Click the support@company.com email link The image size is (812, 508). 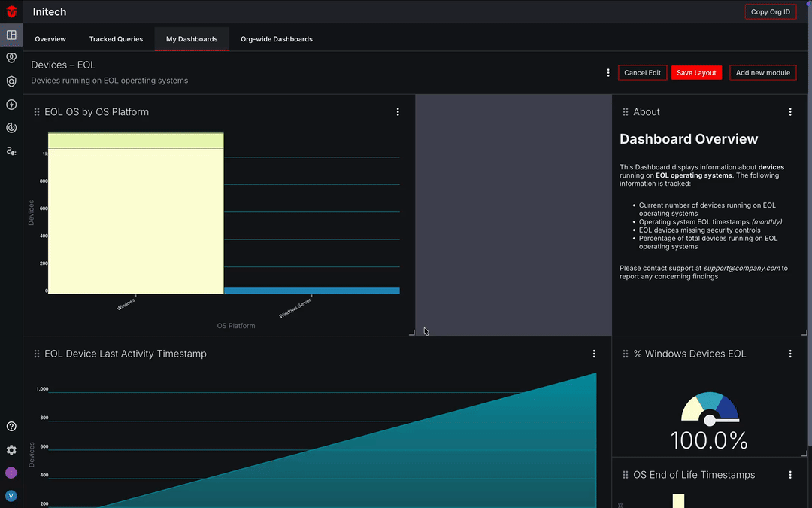point(742,268)
